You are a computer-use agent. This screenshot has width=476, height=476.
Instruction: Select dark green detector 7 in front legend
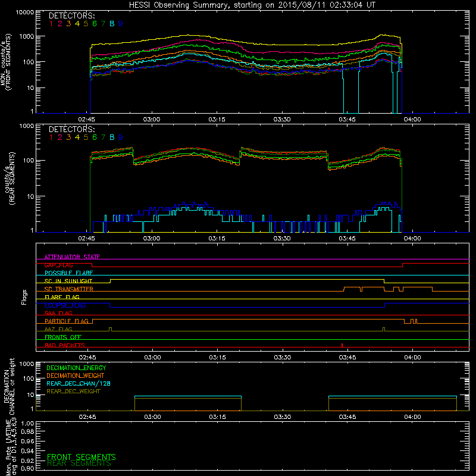[103, 24]
